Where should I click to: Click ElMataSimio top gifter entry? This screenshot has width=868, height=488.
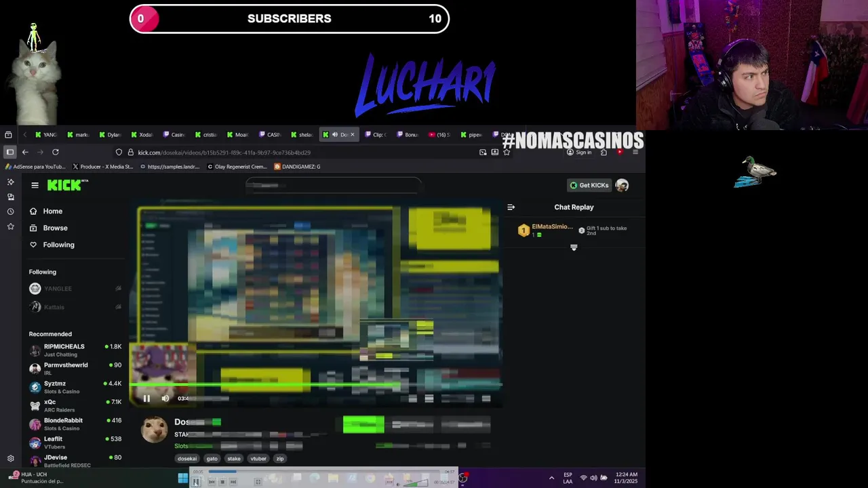(546, 230)
